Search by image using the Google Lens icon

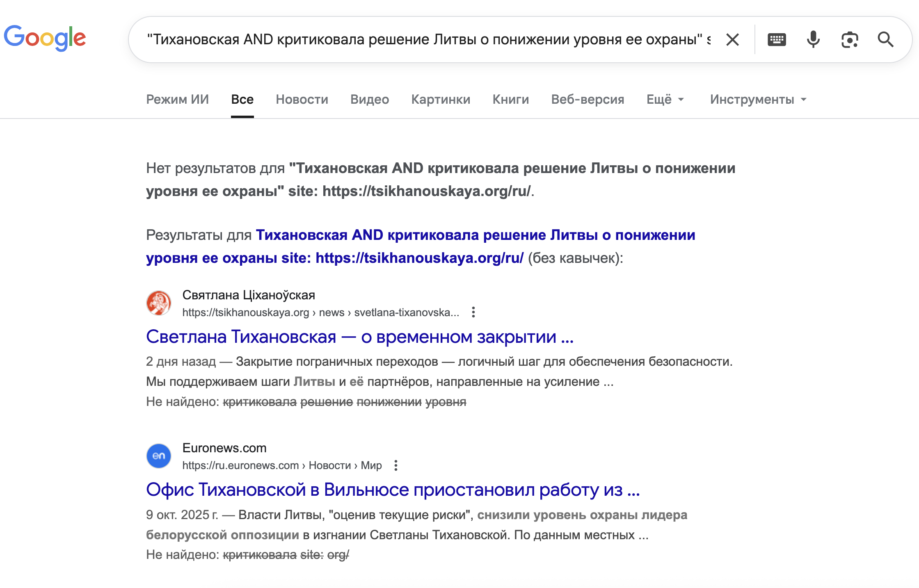pyautogui.click(x=849, y=39)
